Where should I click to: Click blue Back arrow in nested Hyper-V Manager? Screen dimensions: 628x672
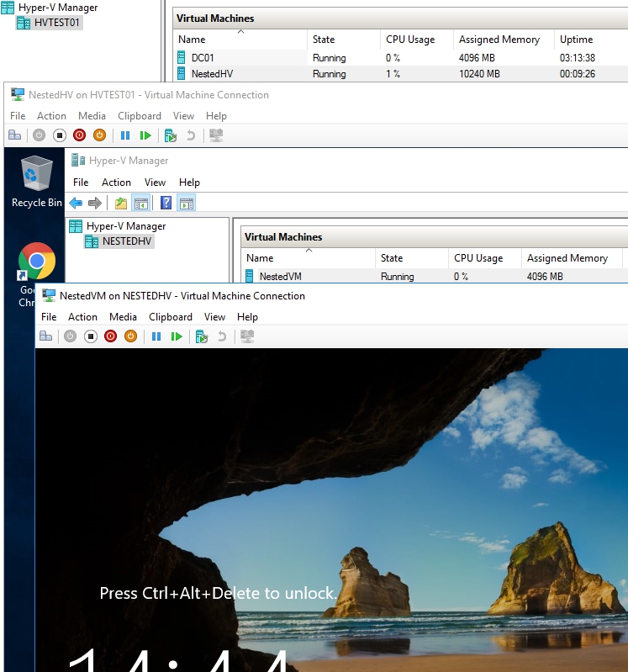point(76,203)
